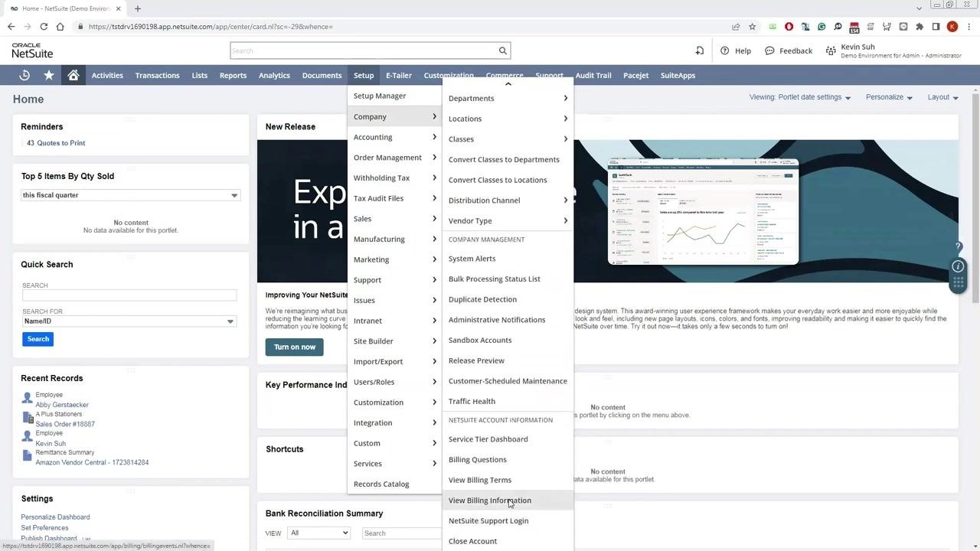
Task: Open the Create New icon beside Help
Action: [699, 51]
